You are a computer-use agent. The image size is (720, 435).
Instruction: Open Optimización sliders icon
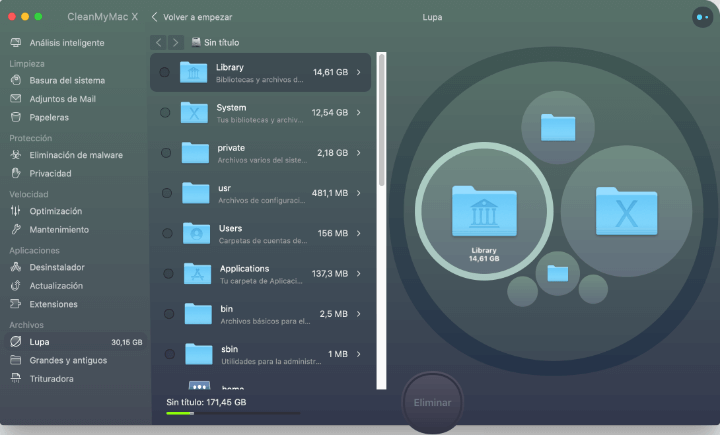pyautogui.click(x=16, y=211)
